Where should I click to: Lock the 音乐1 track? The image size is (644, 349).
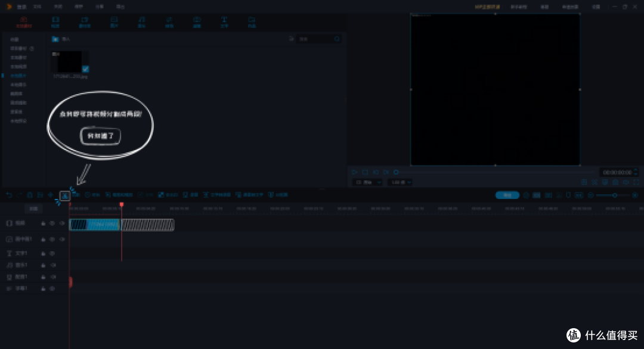[43, 266]
